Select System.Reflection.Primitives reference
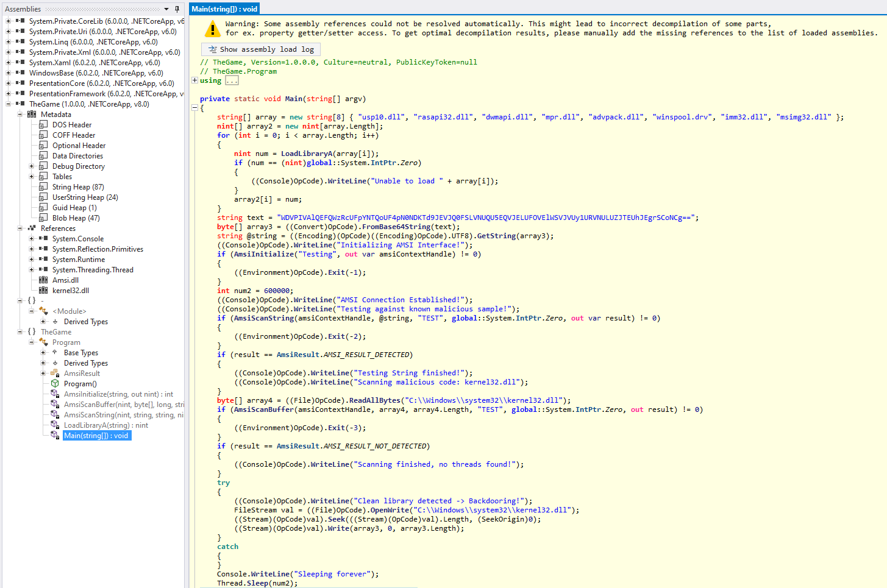The height and width of the screenshot is (588, 887). (x=98, y=249)
